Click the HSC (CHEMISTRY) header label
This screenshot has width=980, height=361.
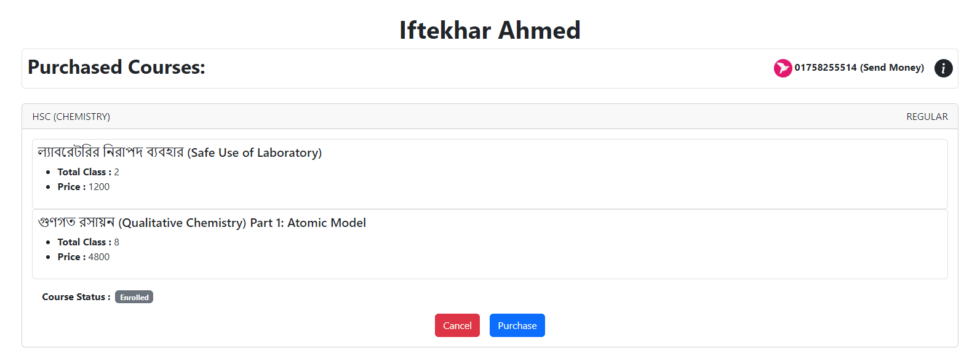point(71,116)
